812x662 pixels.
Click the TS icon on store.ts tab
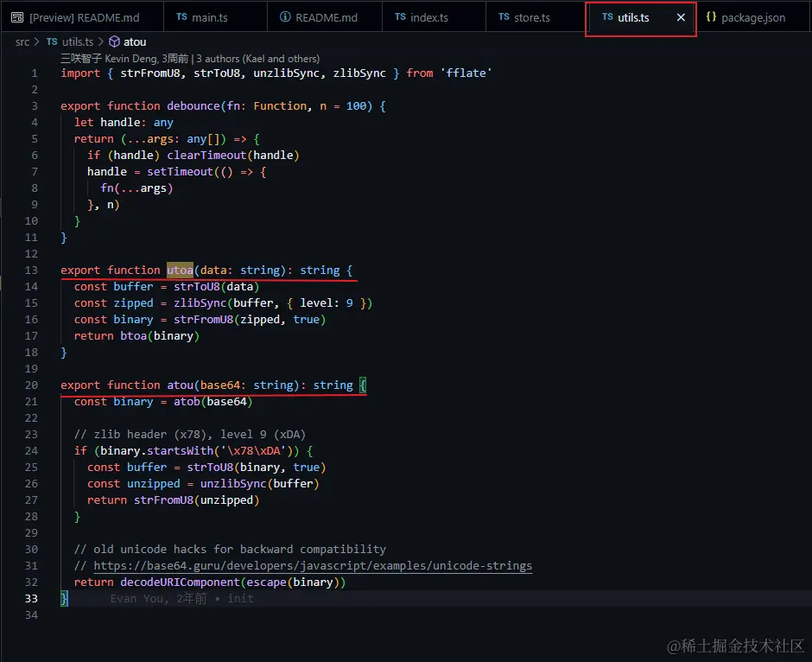[504, 17]
